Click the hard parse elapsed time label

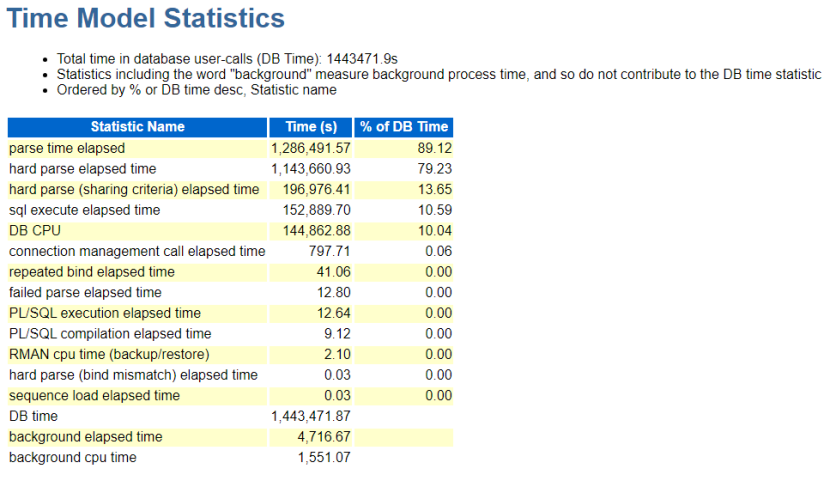(83, 169)
